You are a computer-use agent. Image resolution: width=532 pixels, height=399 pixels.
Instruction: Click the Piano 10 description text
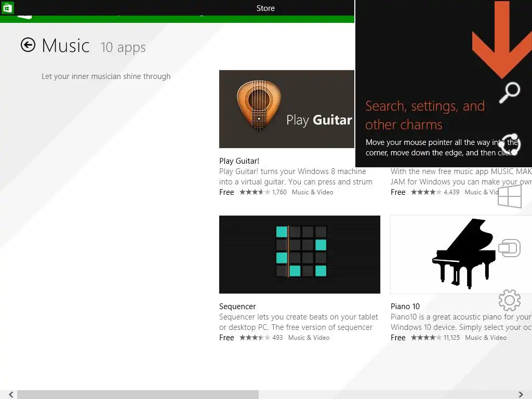[x=461, y=322]
